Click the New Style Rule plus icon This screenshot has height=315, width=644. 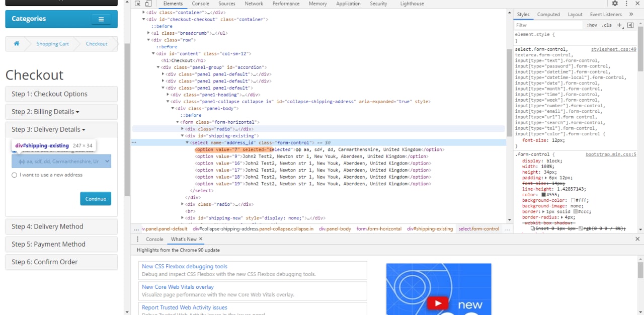(x=619, y=25)
